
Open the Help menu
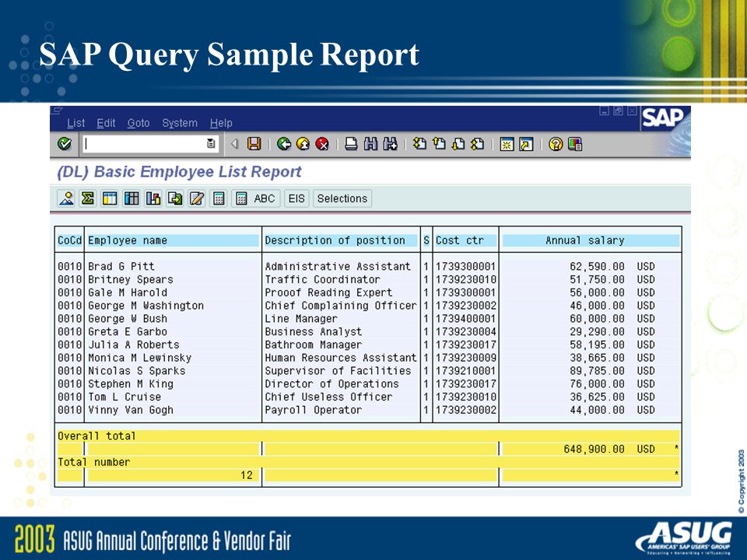coord(221,123)
